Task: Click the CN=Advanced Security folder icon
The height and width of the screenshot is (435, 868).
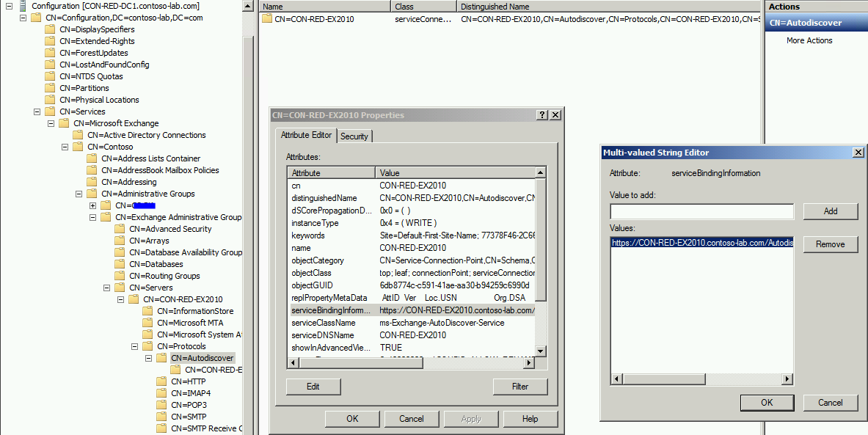Action: [120, 229]
